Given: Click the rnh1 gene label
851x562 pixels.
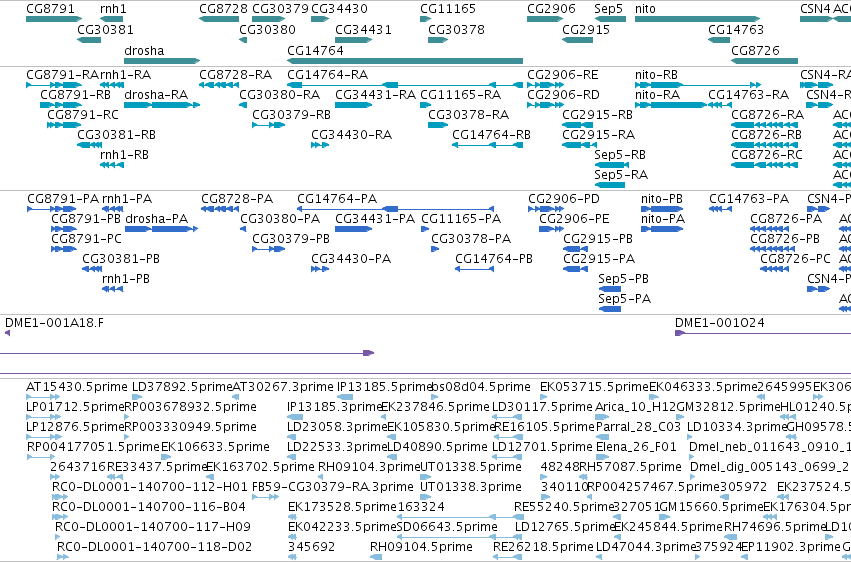Looking at the screenshot, I should (113, 9).
